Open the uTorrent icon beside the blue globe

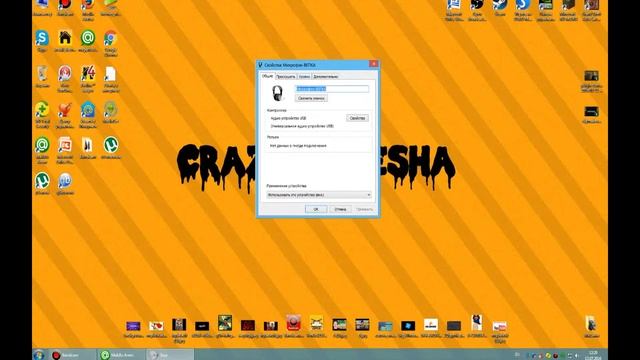coord(42,180)
